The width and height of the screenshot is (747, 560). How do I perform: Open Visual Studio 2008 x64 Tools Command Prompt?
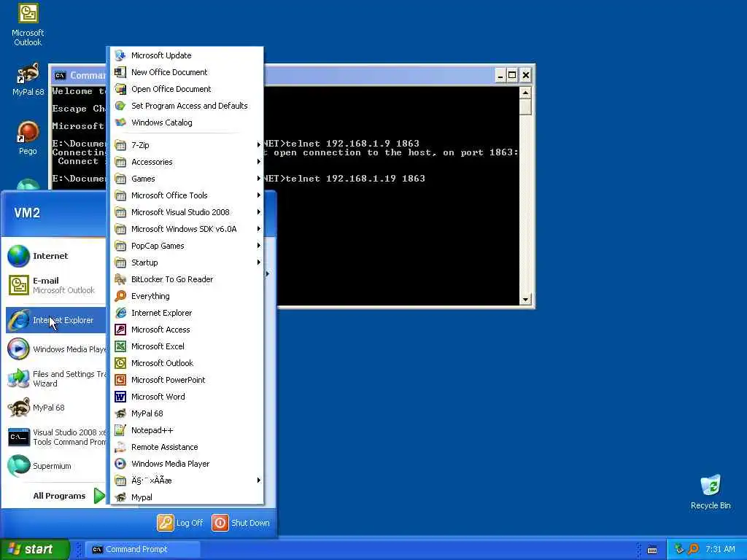[x=55, y=437]
